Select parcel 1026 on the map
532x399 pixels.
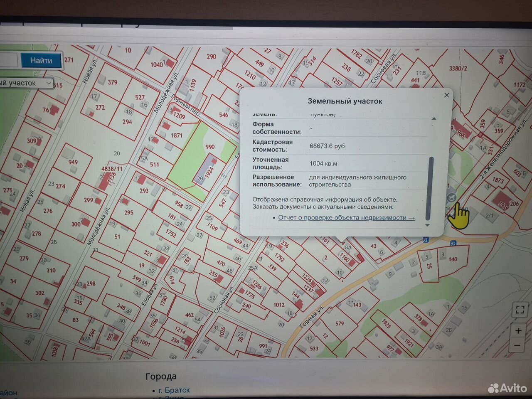coord(222,332)
